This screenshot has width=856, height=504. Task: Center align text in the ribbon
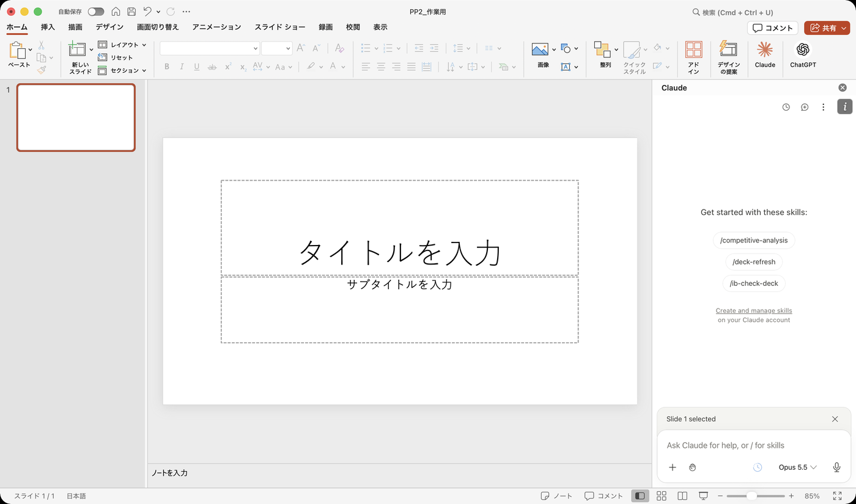(x=381, y=67)
